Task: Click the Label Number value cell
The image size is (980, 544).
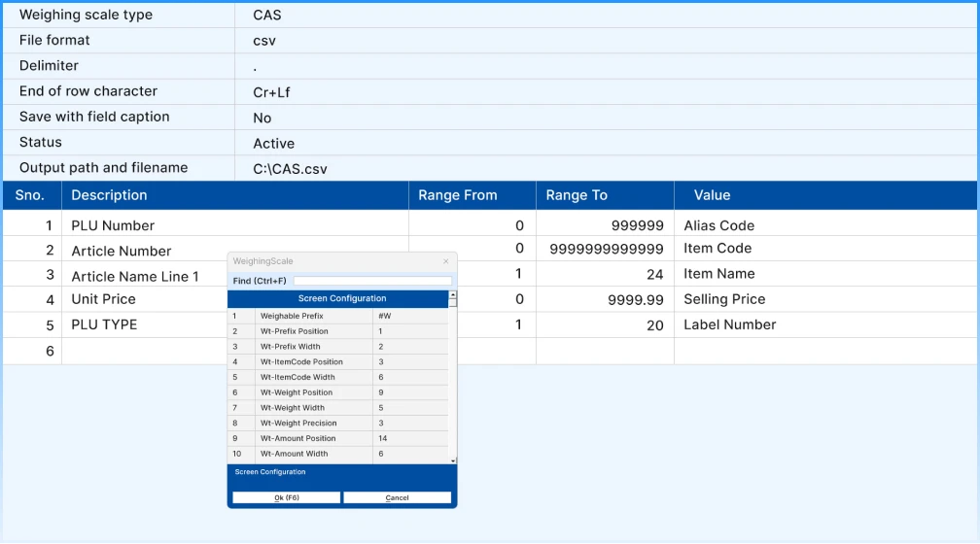Action: coord(825,324)
